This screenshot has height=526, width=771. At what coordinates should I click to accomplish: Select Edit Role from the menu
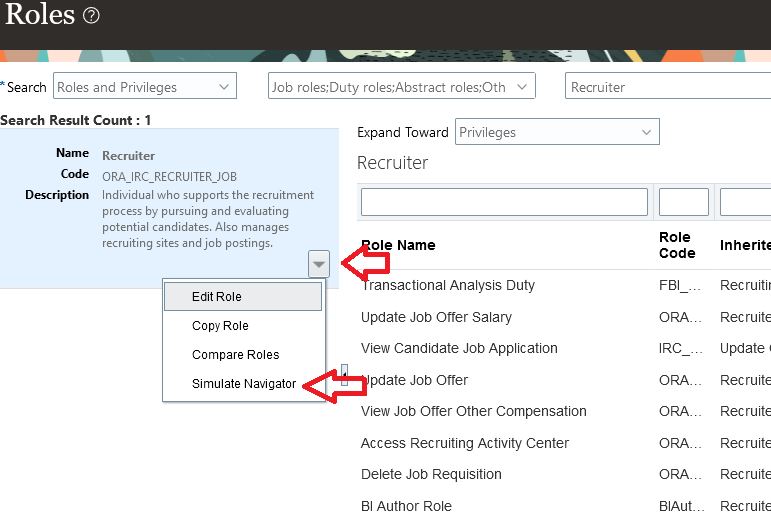click(x=243, y=296)
